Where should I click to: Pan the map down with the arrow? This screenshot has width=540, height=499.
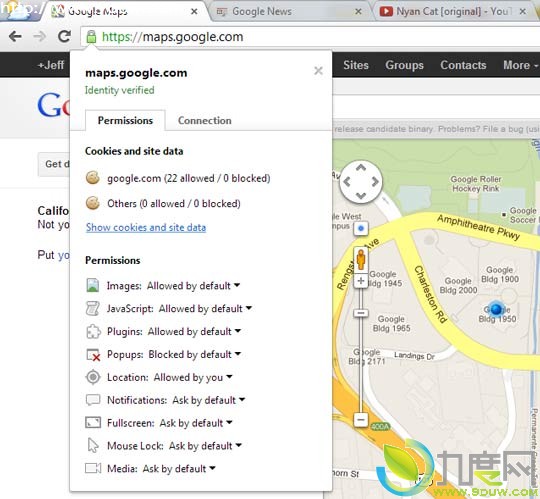coord(361,196)
